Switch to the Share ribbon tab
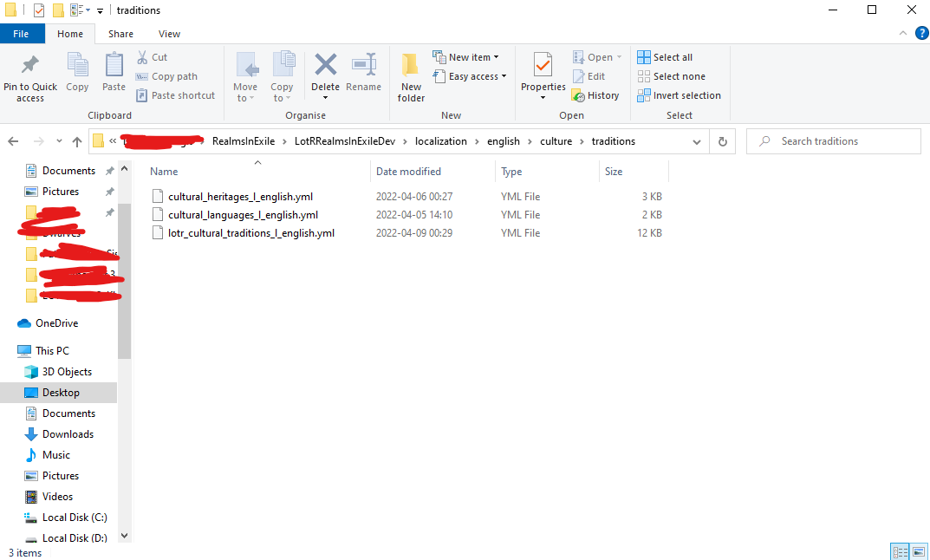 pyautogui.click(x=121, y=34)
